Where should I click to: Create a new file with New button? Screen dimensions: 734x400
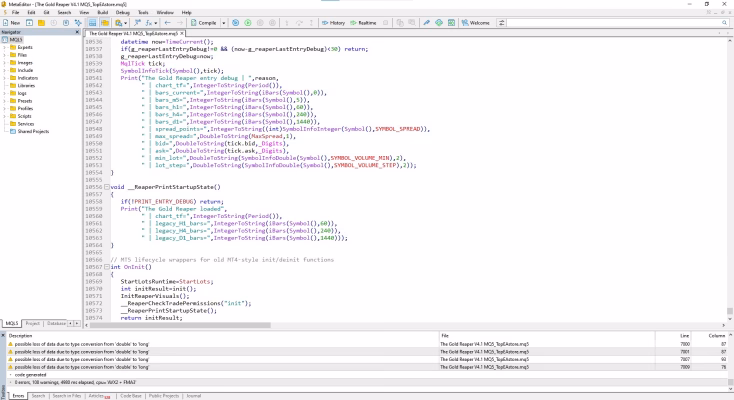[12, 22]
